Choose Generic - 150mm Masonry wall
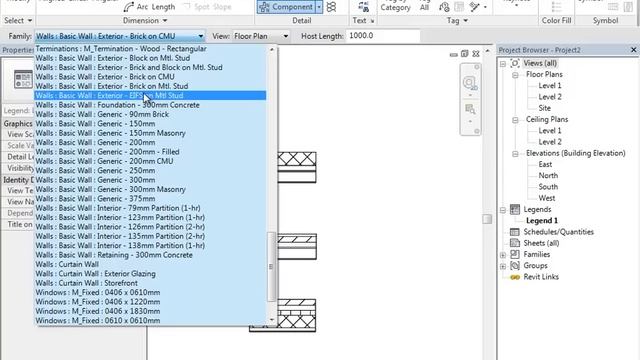This screenshot has height=360, width=640. coord(150,133)
